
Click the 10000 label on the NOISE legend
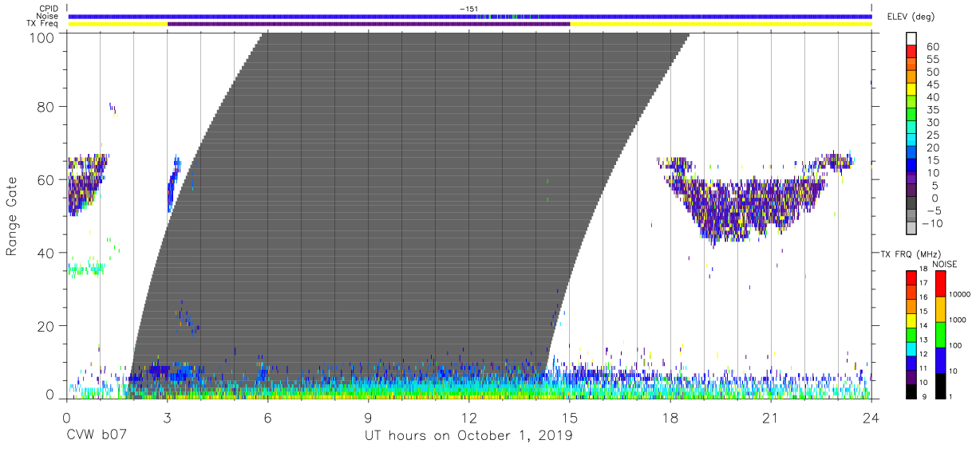[960, 295]
